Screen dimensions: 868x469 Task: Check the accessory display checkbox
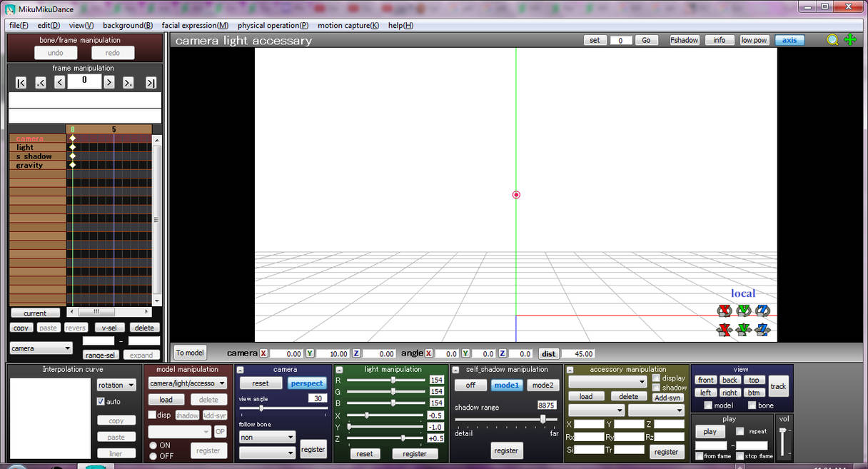[x=656, y=378]
